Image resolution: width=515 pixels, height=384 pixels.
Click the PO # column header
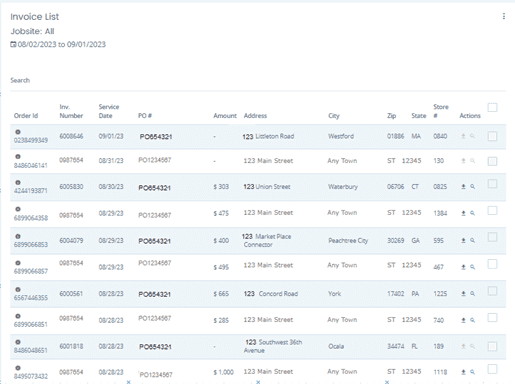click(145, 116)
